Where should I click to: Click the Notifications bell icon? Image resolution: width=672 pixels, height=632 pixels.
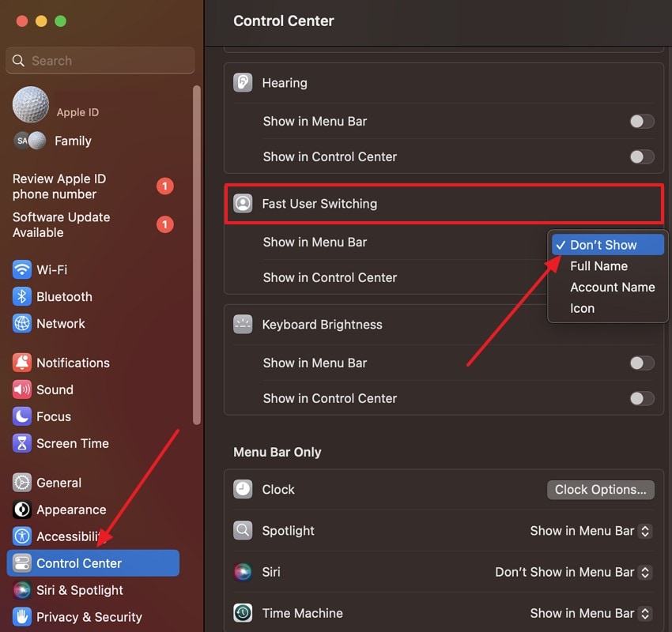point(22,363)
